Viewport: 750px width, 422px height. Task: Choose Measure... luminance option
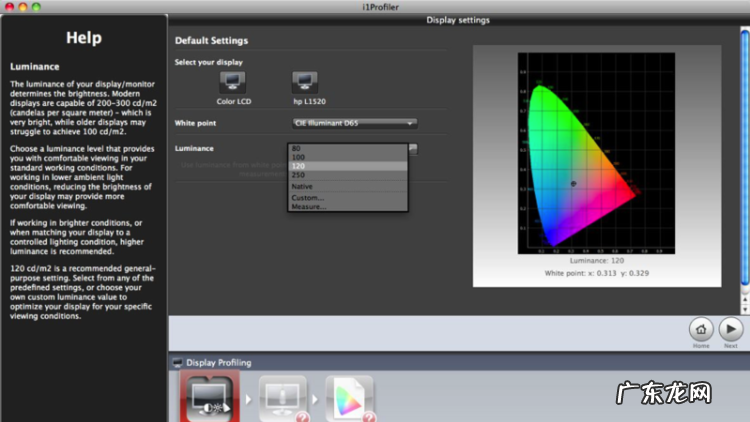click(309, 206)
